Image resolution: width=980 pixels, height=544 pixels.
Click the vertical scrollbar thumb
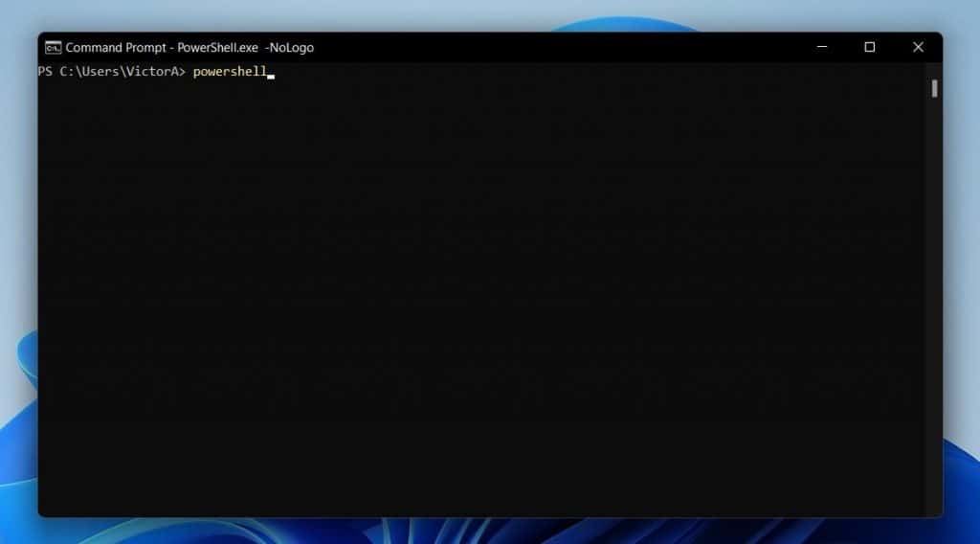(x=934, y=89)
